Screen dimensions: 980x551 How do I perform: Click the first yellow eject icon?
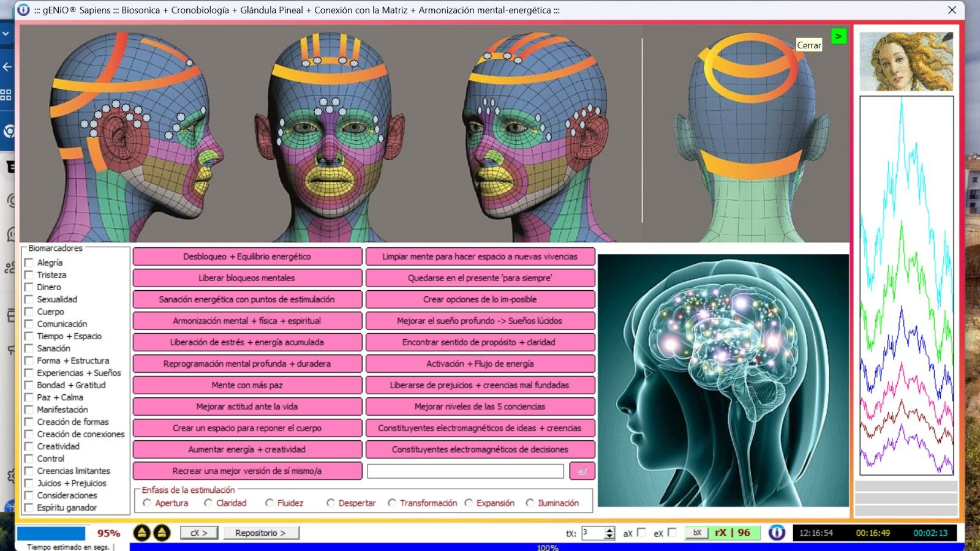(x=141, y=533)
